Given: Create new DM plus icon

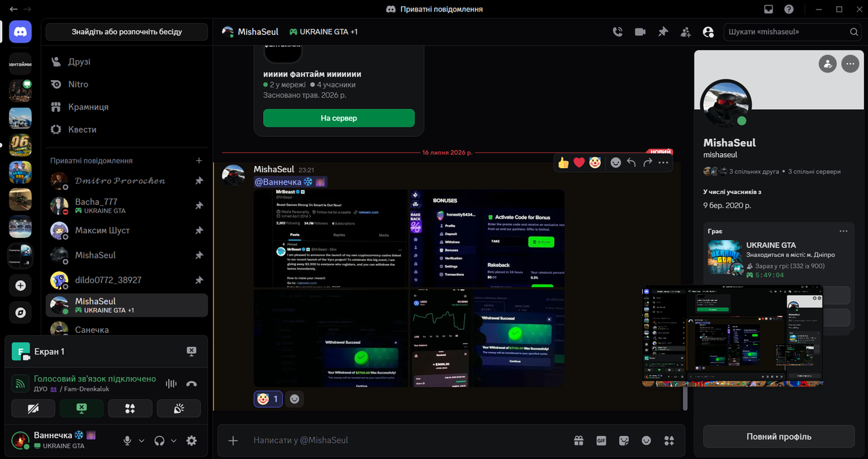Looking at the screenshot, I should pyautogui.click(x=199, y=161).
